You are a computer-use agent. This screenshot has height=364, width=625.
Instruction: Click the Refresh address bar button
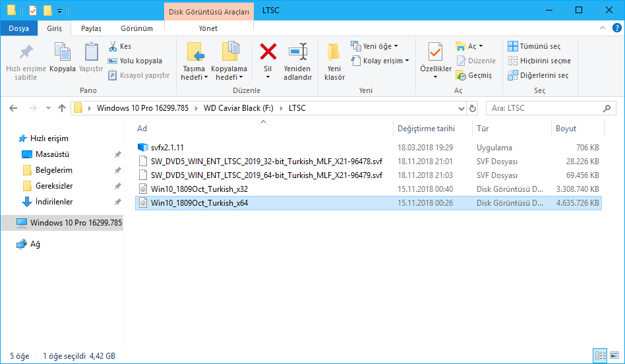pyautogui.click(x=473, y=108)
